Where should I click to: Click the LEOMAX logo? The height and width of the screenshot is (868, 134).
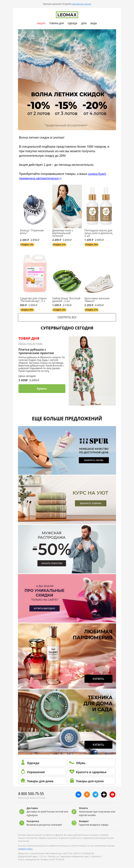point(67,15)
